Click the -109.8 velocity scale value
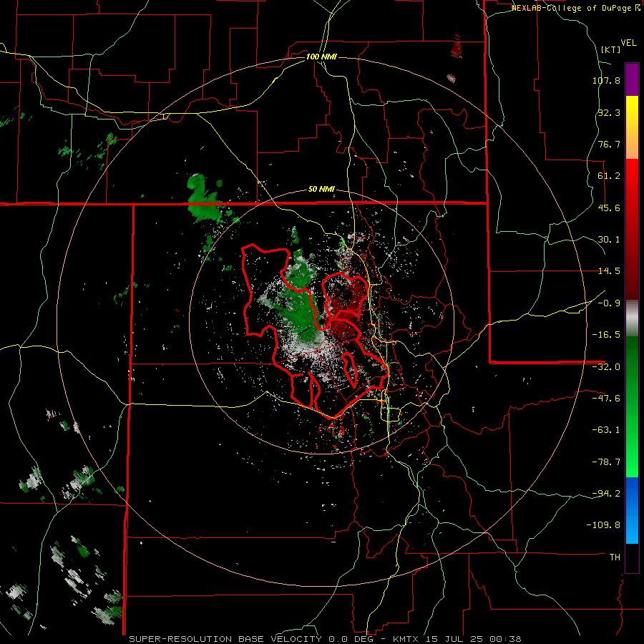The height and width of the screenshot is (644, 644). tap(603, 525)
